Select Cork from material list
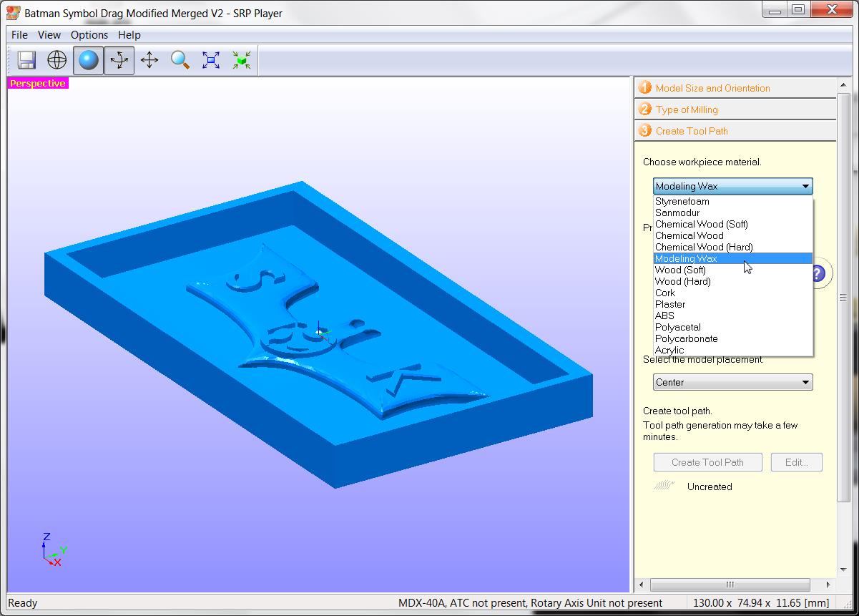The image size is (859, 616). pyautogui.click(x=733, y=293)
